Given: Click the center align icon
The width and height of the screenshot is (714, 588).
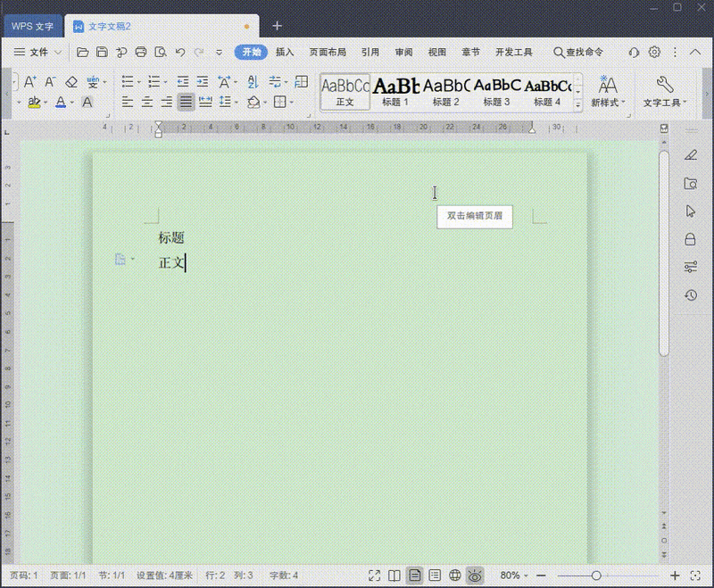Looking at the screenshot, I should [x=147, y=102].
